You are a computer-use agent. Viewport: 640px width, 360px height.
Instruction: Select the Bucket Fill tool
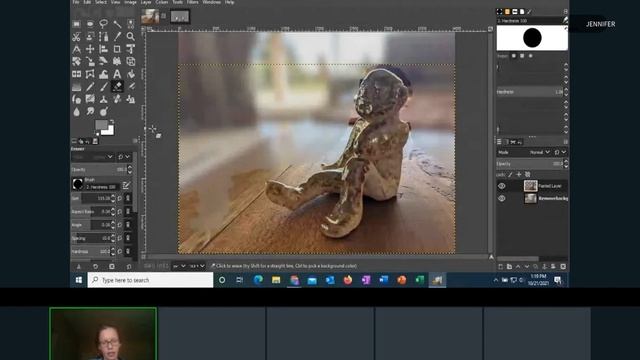click(x=131, y=74)
